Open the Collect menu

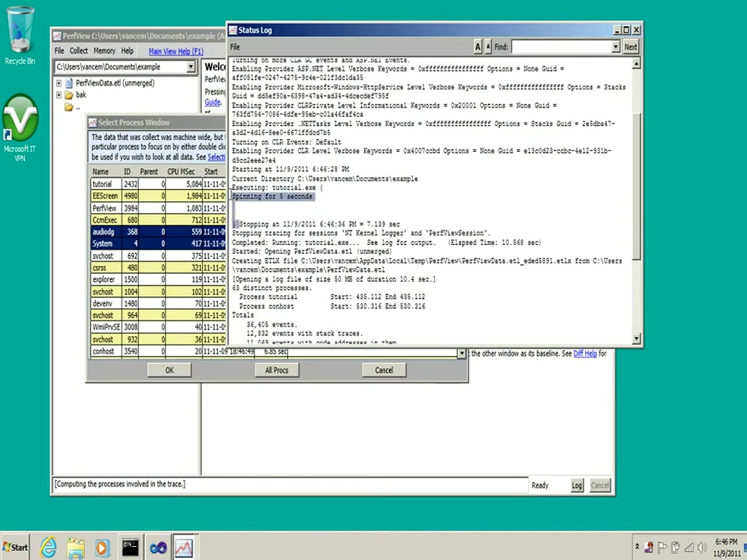point(78,51)
